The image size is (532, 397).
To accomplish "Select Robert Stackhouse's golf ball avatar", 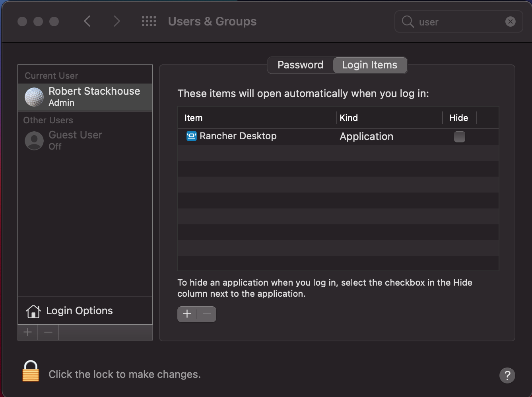I will [x=34, y=97].
